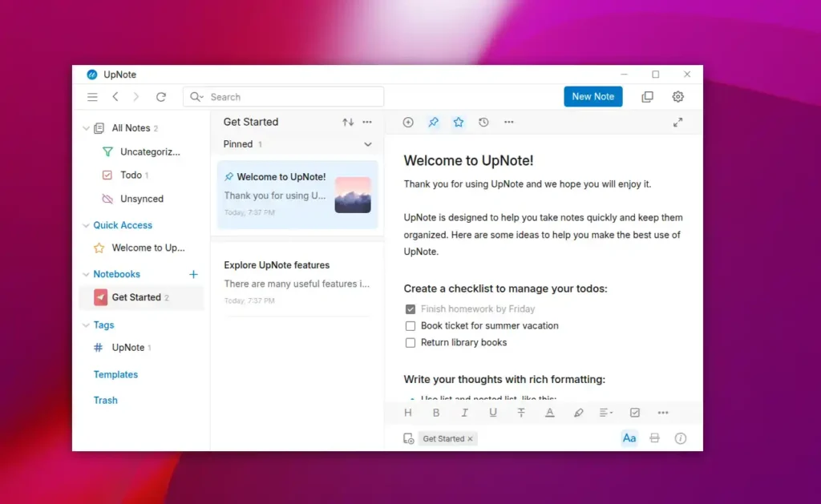Uncheck Finish homework by Friday checkbox

pyautogui.click(x=410, y=309)
